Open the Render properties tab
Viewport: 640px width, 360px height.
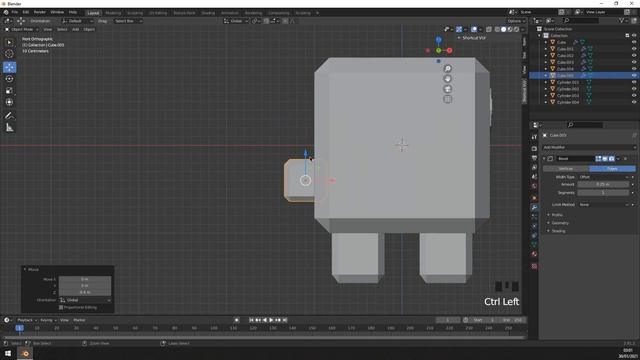(534, 149)
